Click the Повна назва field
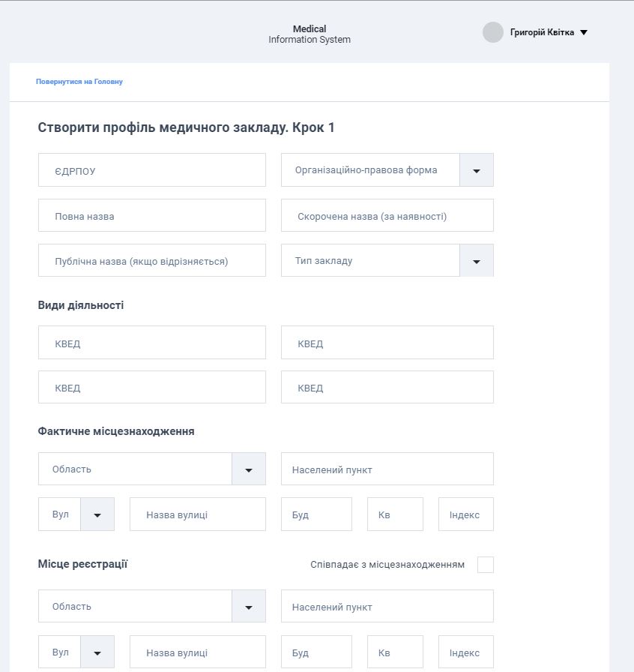Viewport: 634px width, 672px height. tap(152, 215)
